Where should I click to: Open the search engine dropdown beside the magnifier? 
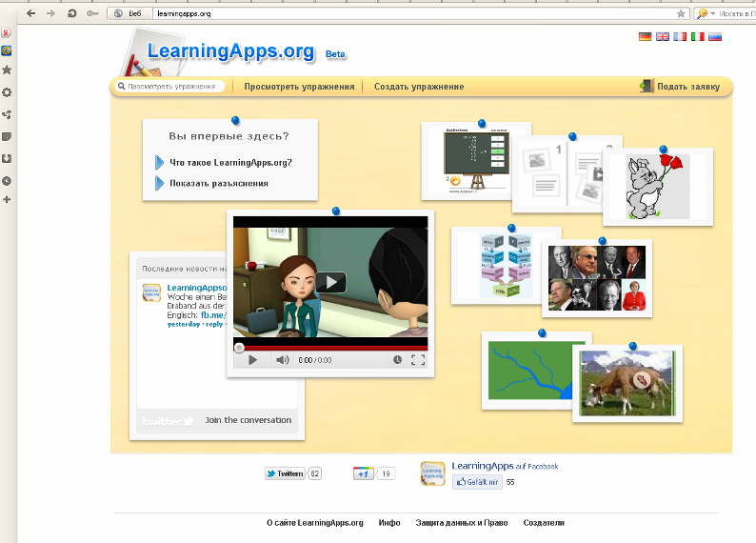coord(712,13)
